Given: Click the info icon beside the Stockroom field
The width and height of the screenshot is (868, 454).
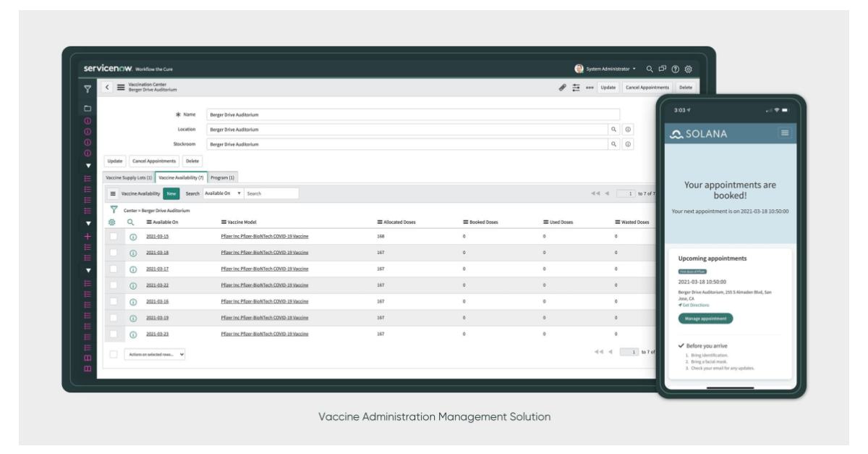Looking at the screenshot, I should pyautogui.click(x=628, y=144).
